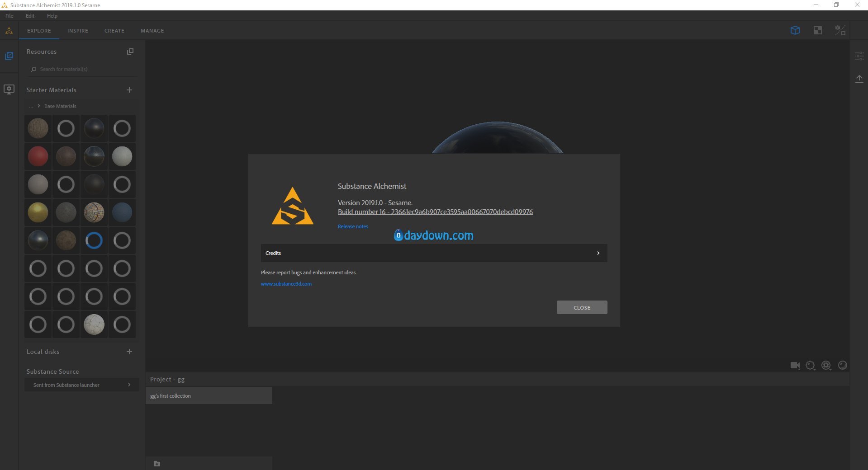Viewport: 868px width, 470px height.
Task: Open the display settings panel icon
Action: coord(859,56)
